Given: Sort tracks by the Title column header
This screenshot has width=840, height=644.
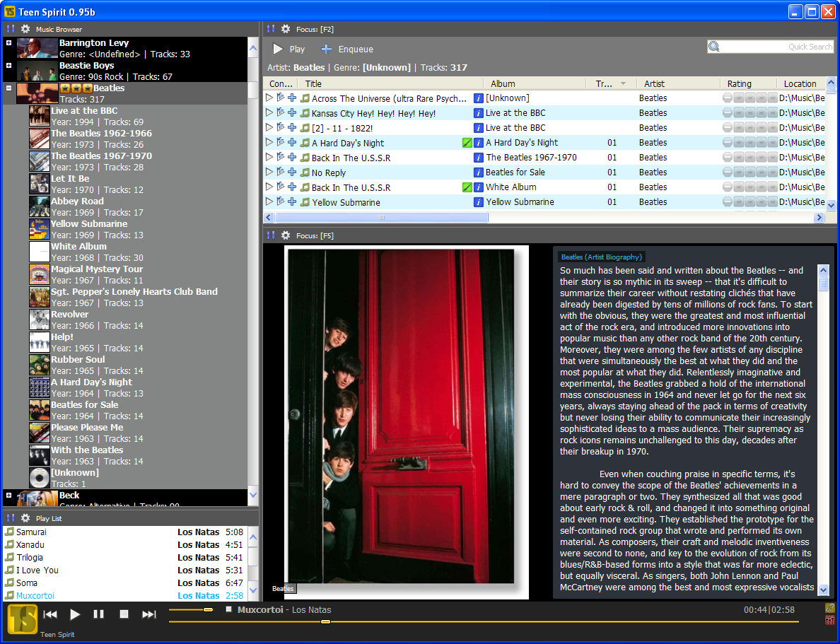Looking at the screenshot, I should 392,83.
